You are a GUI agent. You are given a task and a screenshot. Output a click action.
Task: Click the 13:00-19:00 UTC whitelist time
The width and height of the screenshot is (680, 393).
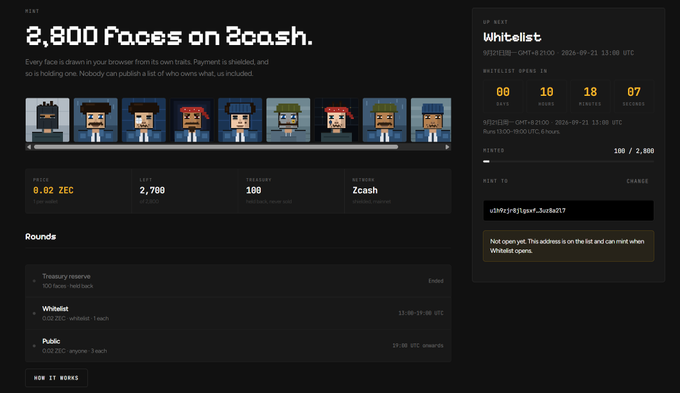421,313
